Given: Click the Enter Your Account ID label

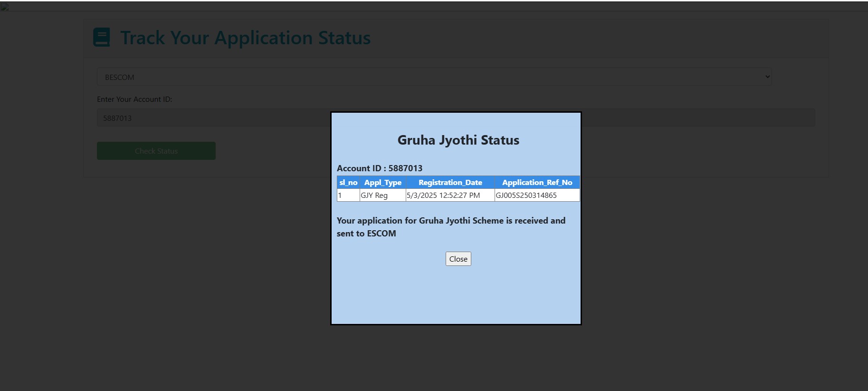Looking at the screenshot, I should [134, 99].
